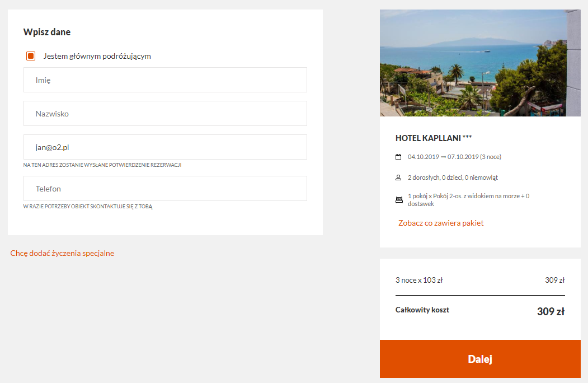Image resolution: width=588 pixels, height=383 pixels.
Task: Click the calendar icon beside the stay dates
Action: click(x=398, y=157)
